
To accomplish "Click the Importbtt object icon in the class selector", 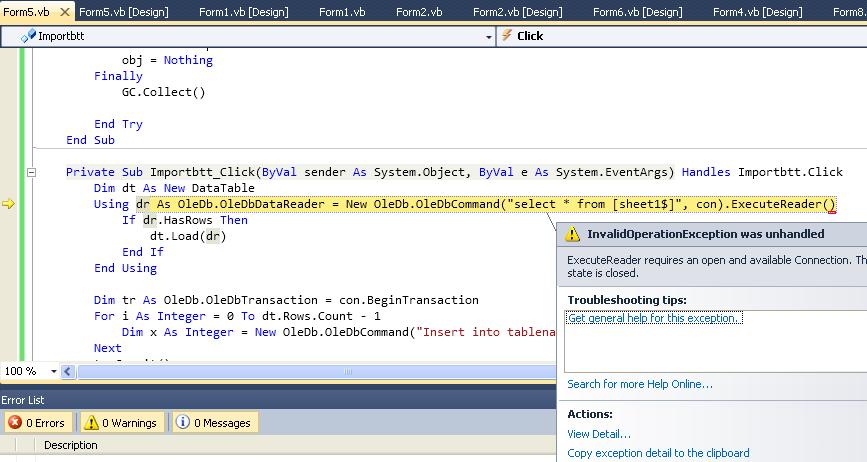I will click(28, 36).
